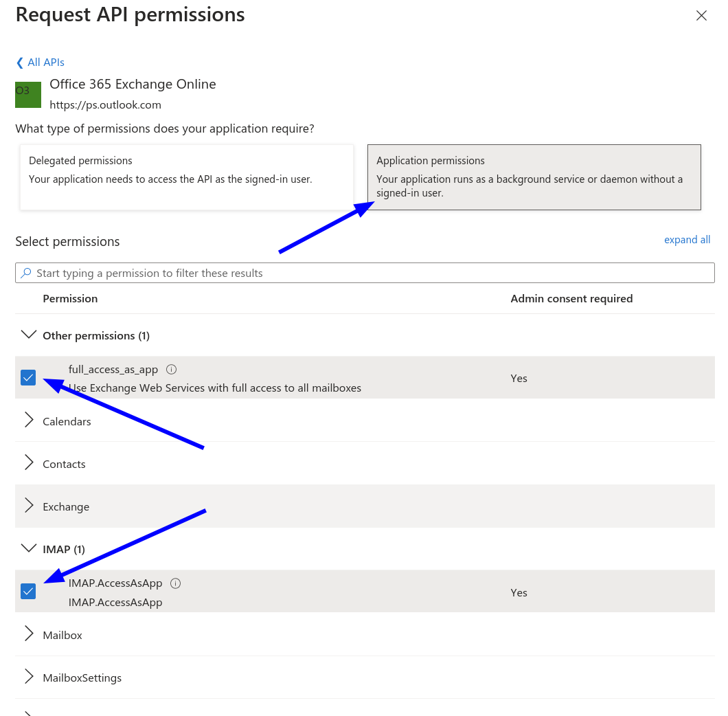Expand the MailboxSettings permission group
Viewport: 728px width, 716px height.
(29, 677)
